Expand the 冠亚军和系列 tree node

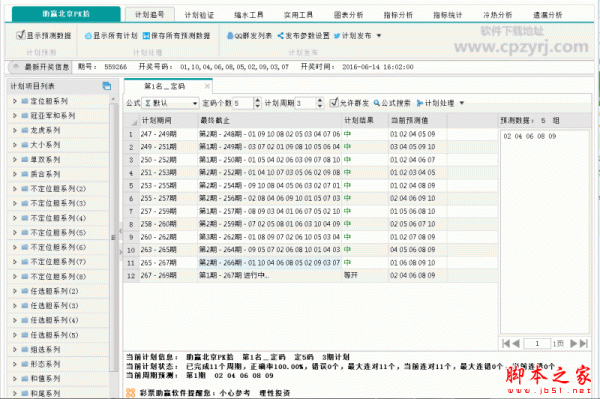tap(15, 116)
